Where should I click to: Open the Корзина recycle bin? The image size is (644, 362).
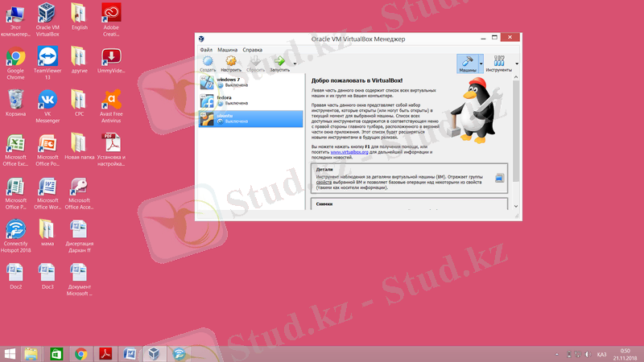(15, 103)
